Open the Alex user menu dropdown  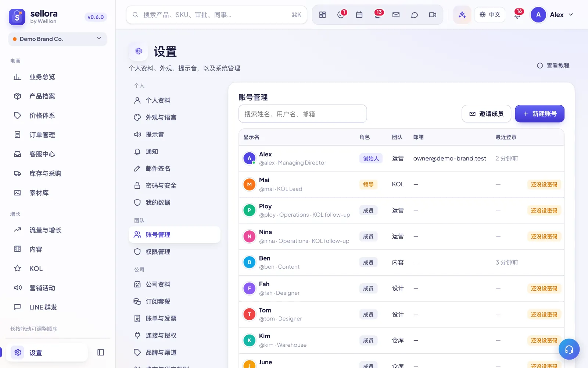coord(552,15)
